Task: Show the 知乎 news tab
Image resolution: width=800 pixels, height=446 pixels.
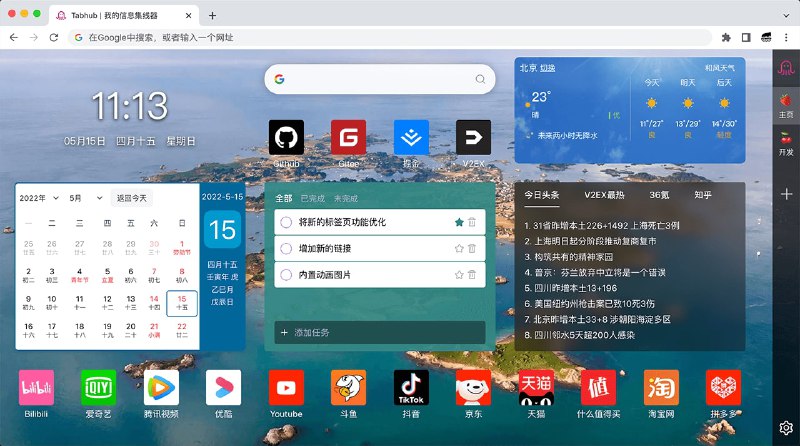Action: tap(704, 195)
